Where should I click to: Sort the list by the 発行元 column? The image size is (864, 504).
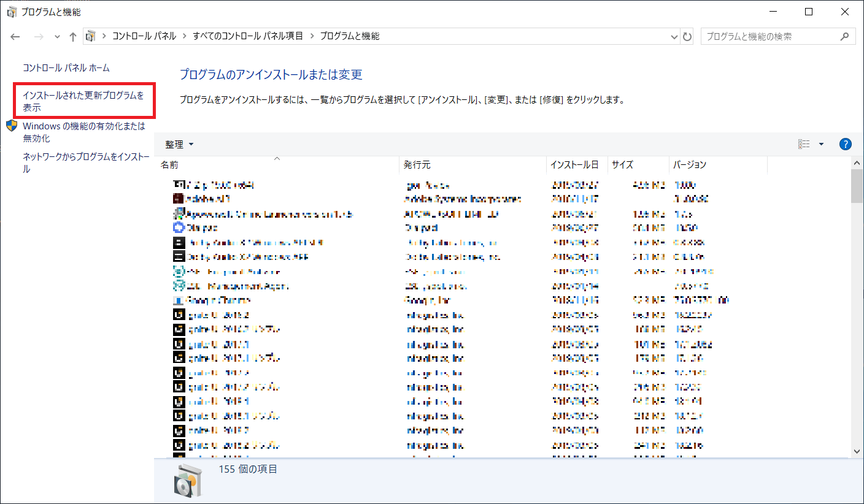point(472,164)
